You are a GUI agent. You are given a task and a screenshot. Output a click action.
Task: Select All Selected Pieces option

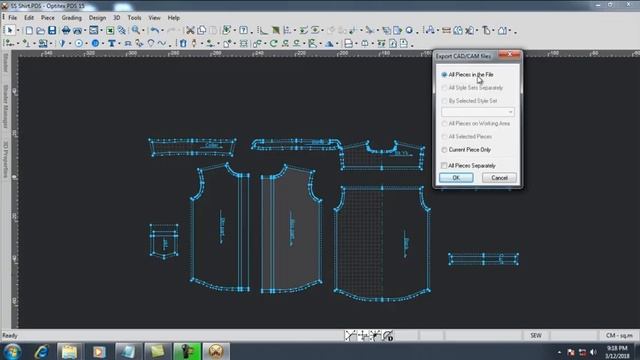[x=467, y=137]
